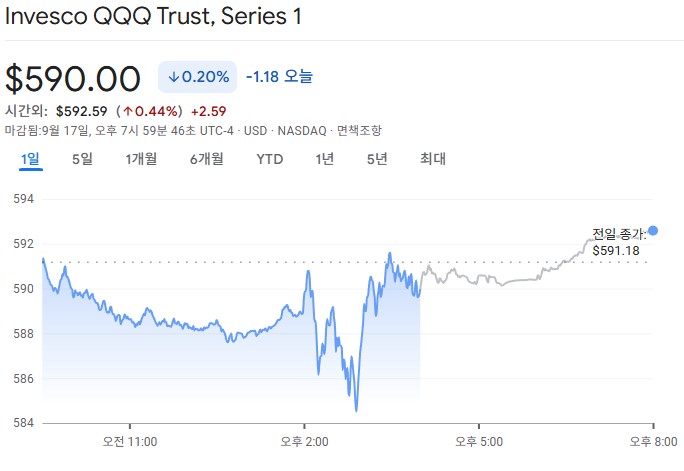Click the down arrow in the 0.20% badge

pyautogui.click(x=173, y=76)
